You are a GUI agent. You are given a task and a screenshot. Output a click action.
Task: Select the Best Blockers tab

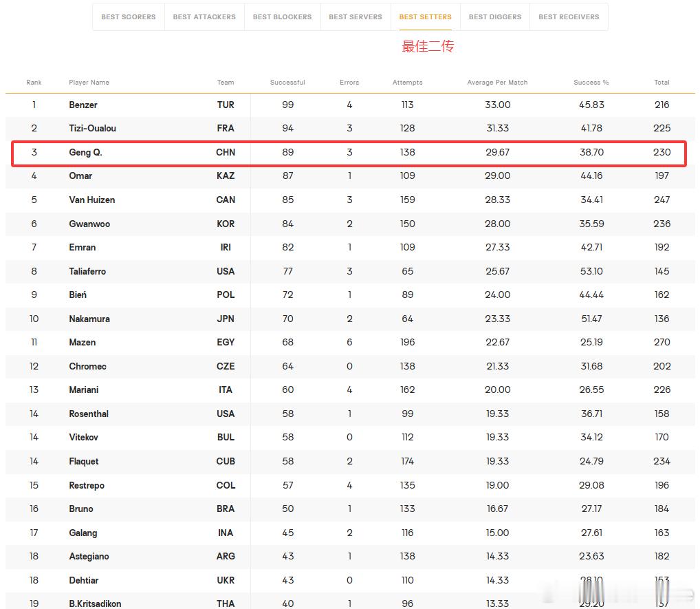click(282, 17)
